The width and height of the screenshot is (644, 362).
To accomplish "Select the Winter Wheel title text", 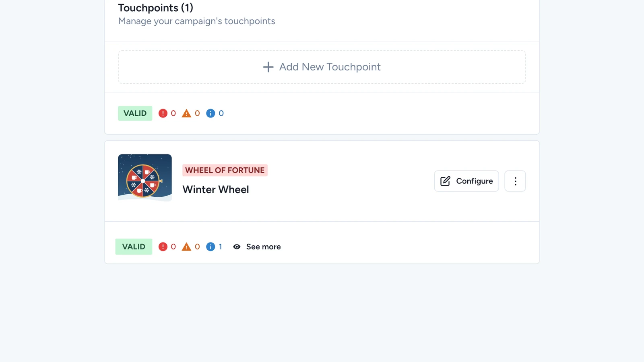I will pyautogui.click(x=216, y=189).
